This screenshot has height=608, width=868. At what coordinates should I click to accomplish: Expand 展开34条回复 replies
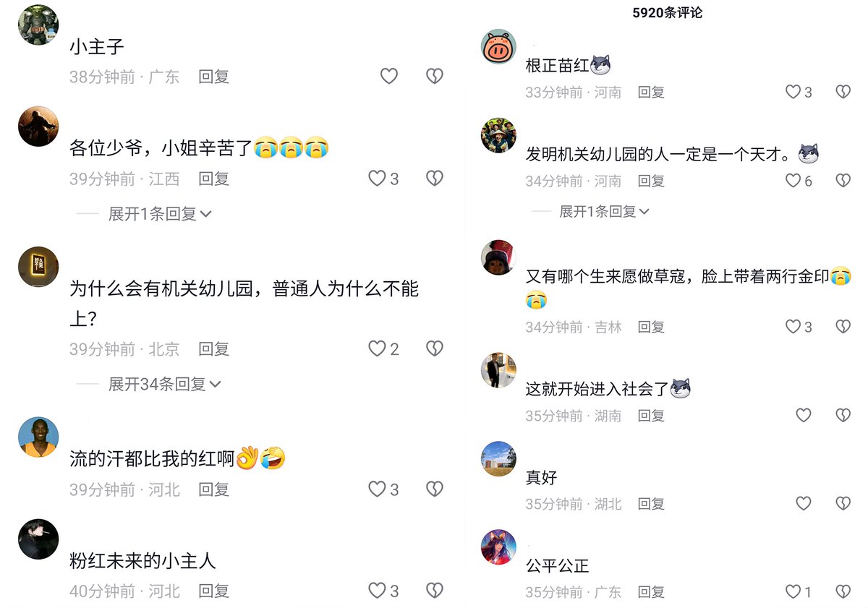pyautogui.click(x=164, y=384)
